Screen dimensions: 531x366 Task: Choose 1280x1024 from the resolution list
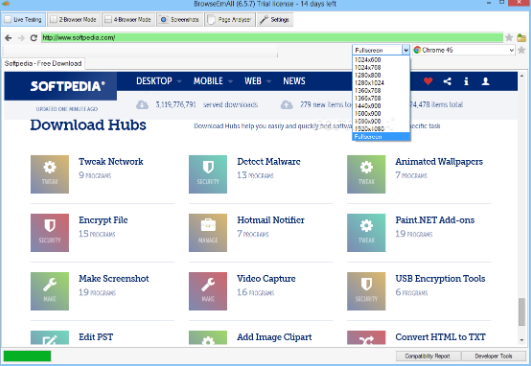point(381,83)
